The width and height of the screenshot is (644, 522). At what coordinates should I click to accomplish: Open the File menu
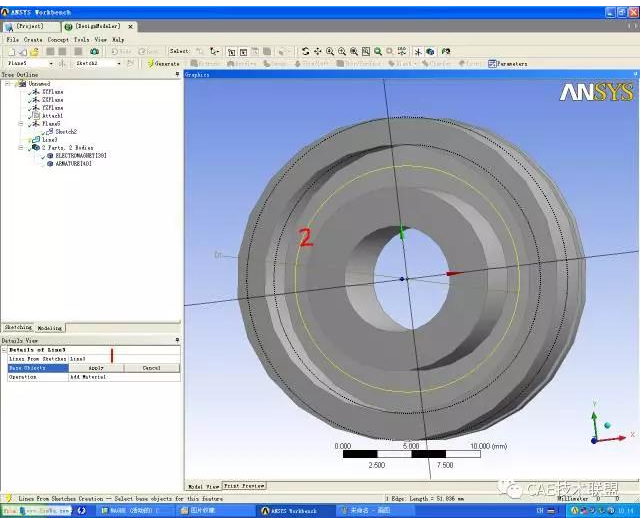[12, 39]
